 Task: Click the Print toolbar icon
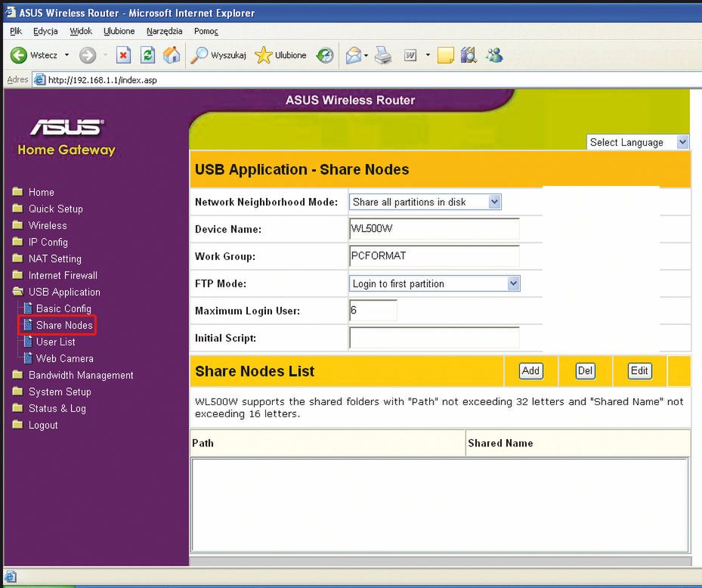[x=382, y=55]
